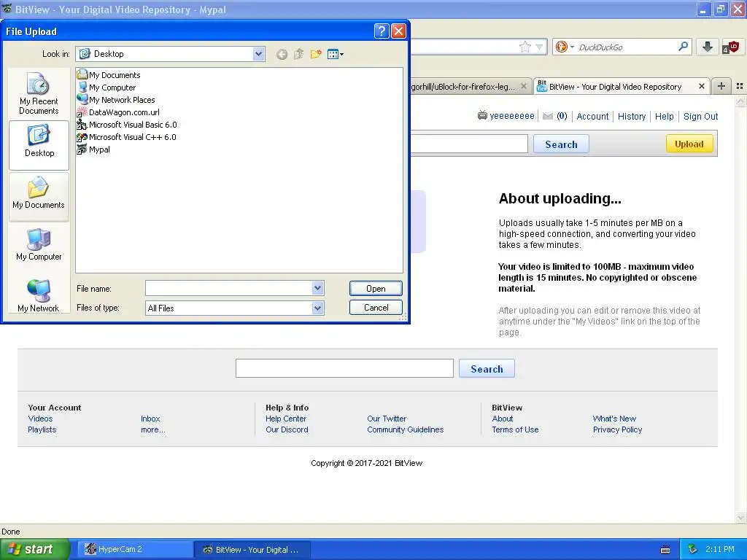The height and width of the screenshot is (560, 747).
Task: Click the Open button in dialog
Action: (376, 289)
